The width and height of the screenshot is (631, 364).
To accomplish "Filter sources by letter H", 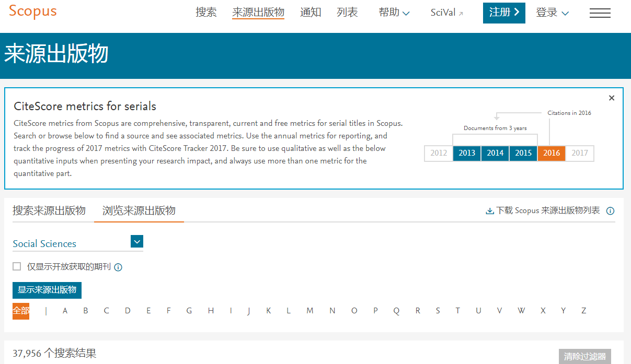I will point(211,311).
